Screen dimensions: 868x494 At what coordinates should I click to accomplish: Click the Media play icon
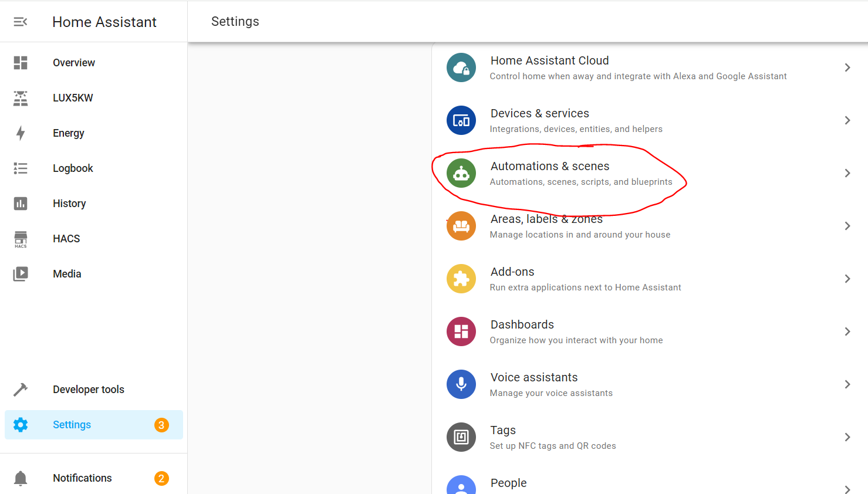click(21, 274)
